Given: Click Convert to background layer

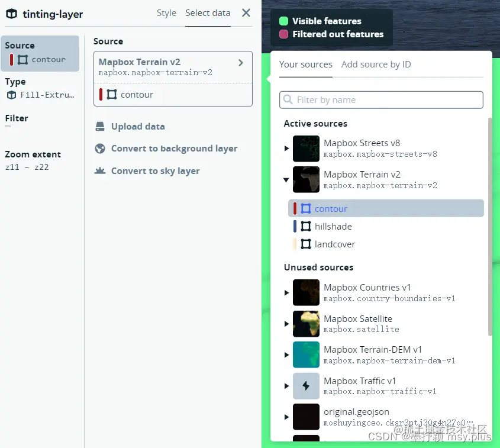Looking at the screenshot, I should point(174,149).
